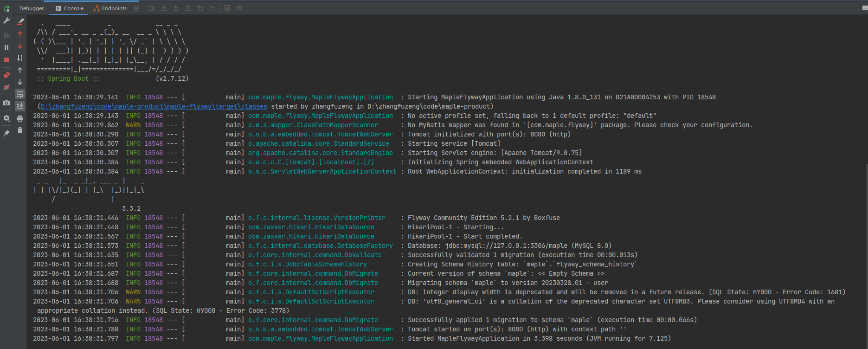868x349 pixels.
Task: Click 'org.apache.catalina.core.StandardEngine' logger name
Action: (x=321, y=153)
